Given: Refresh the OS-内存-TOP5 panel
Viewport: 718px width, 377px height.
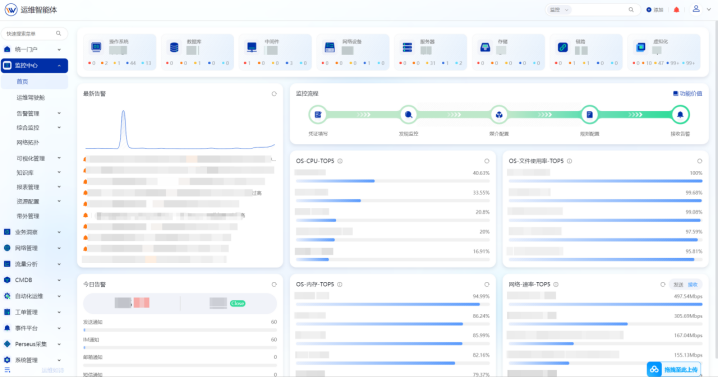Looking at the screenshot, I should [487, 284].
